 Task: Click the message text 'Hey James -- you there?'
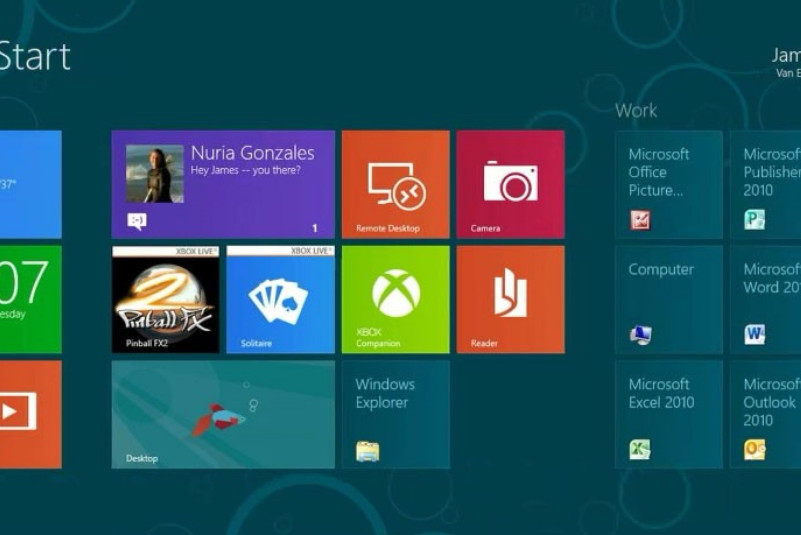[x=246, y=170]
